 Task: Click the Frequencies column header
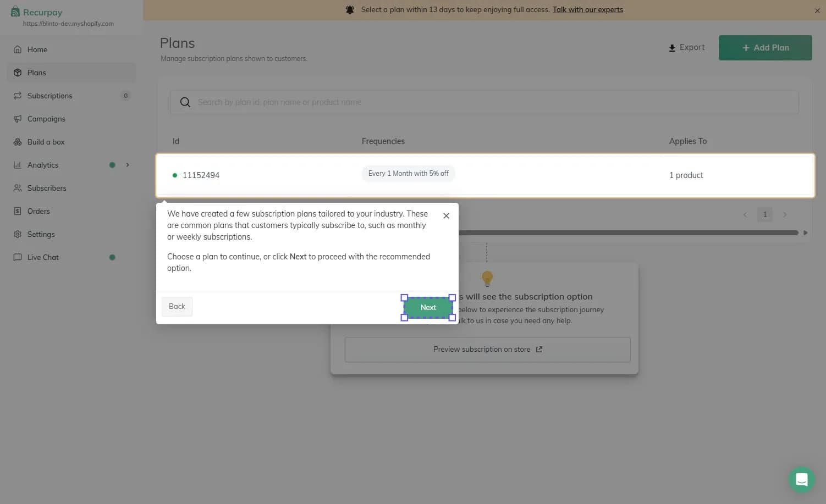[383, 141]
